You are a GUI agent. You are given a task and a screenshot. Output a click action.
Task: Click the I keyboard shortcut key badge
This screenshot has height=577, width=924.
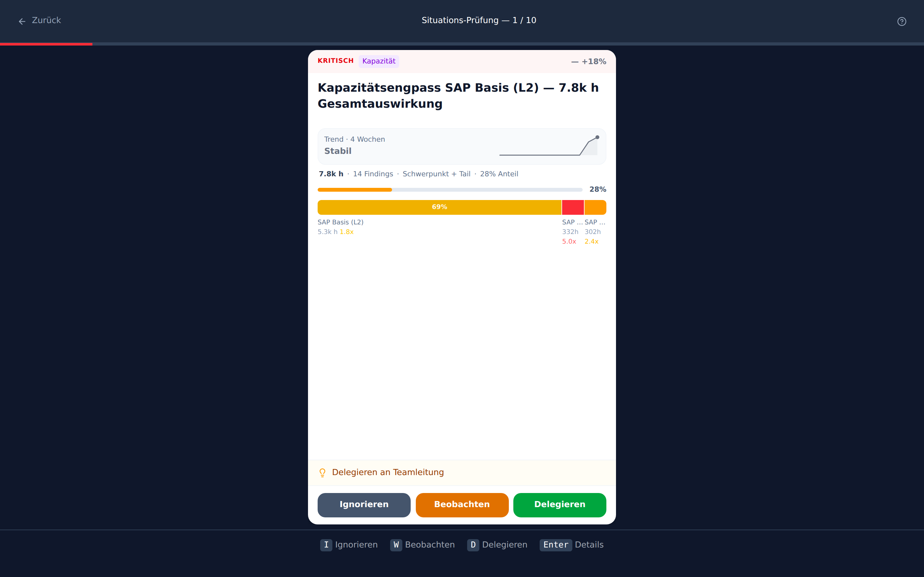tap(326, 545)
